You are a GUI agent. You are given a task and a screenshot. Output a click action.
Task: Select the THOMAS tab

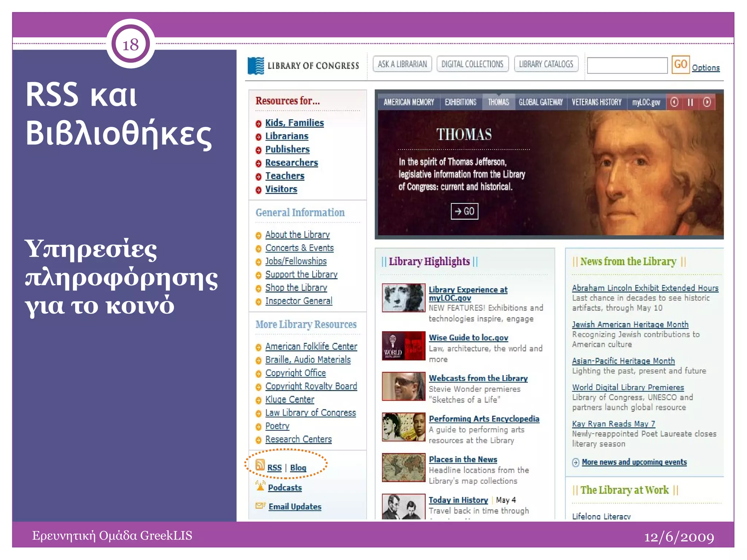499,102
